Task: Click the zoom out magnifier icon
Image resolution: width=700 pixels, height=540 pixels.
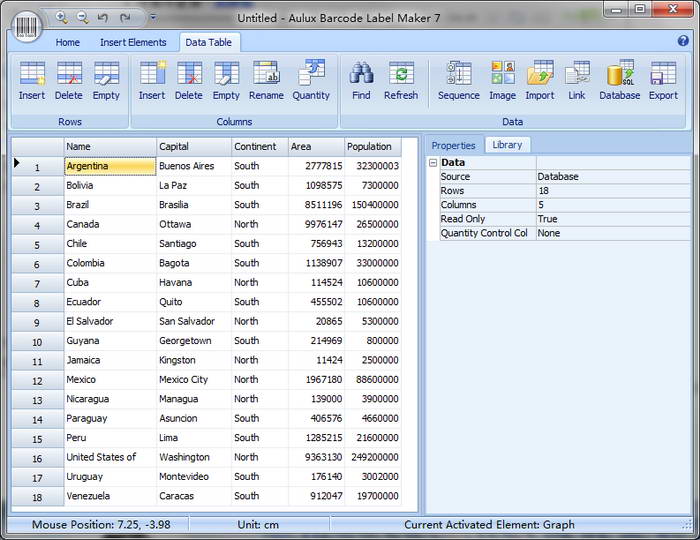Action: click(83, 18)
